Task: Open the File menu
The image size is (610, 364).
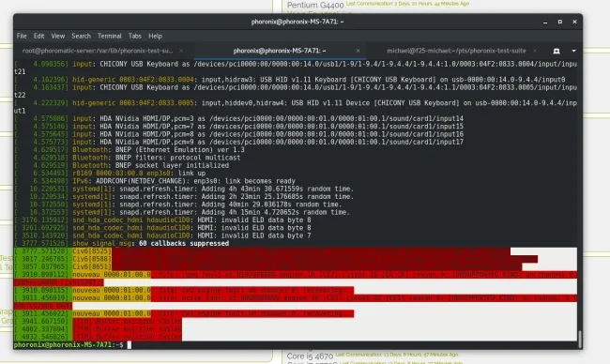Action: click(x=22, y=36)
